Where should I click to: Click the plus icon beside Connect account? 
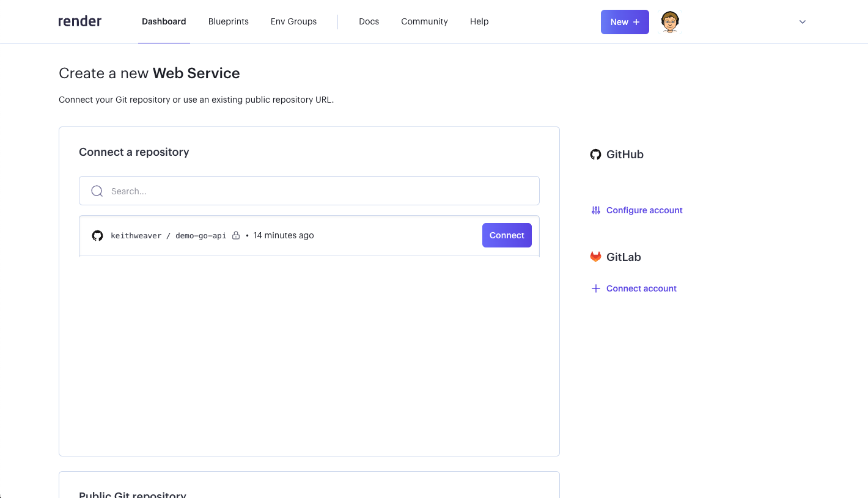click(595, 288)
